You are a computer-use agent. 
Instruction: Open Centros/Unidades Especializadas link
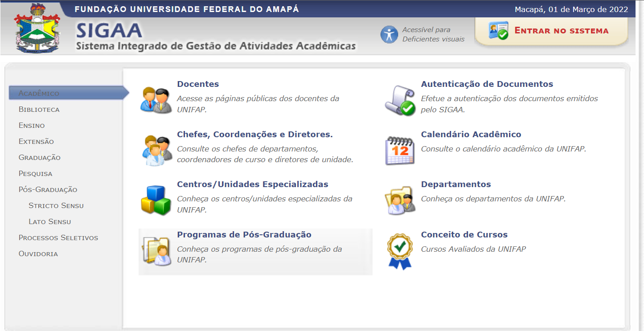coord(253,184)
